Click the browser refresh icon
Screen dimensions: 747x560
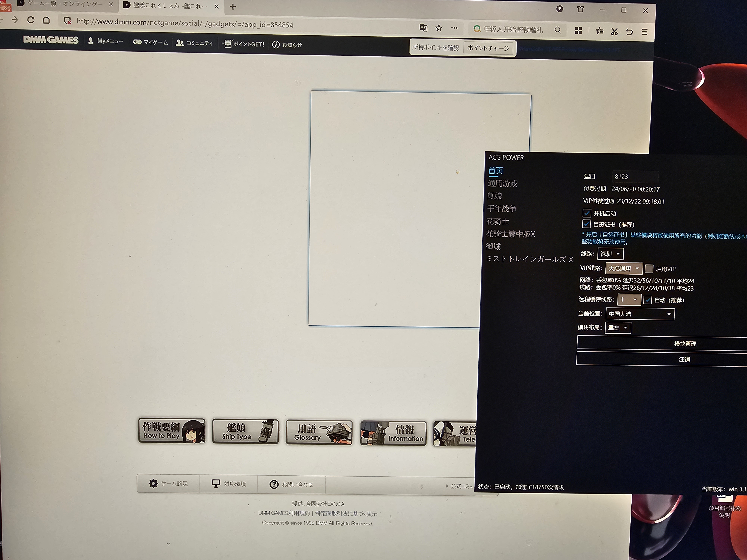tap(31, 20)
